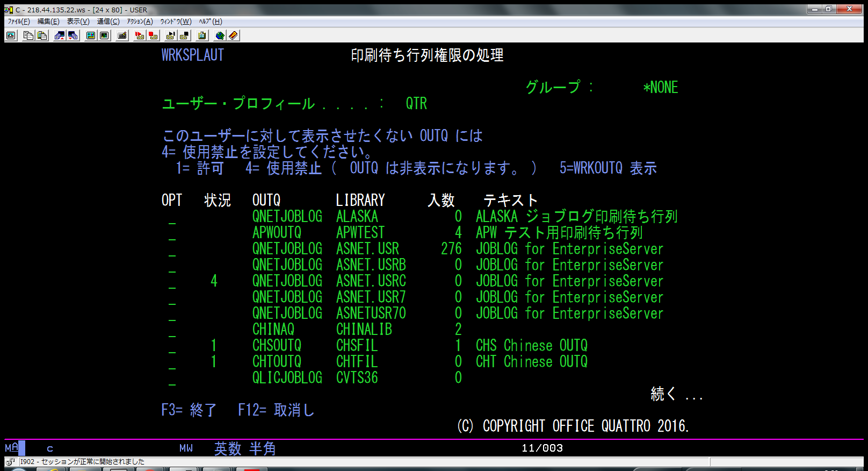Stop macro recording with red square icon
The image size is (868, 471).
[x=153, y=35]
